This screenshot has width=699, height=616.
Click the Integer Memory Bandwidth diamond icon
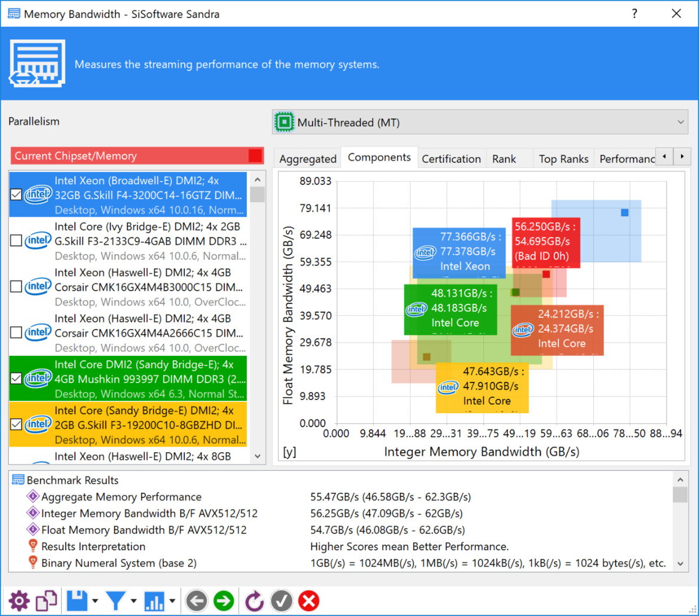point(32,513)
